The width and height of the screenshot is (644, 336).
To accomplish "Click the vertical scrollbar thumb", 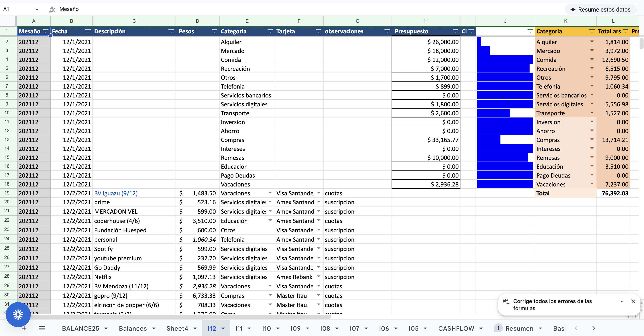I will click(x=641, y=43).
